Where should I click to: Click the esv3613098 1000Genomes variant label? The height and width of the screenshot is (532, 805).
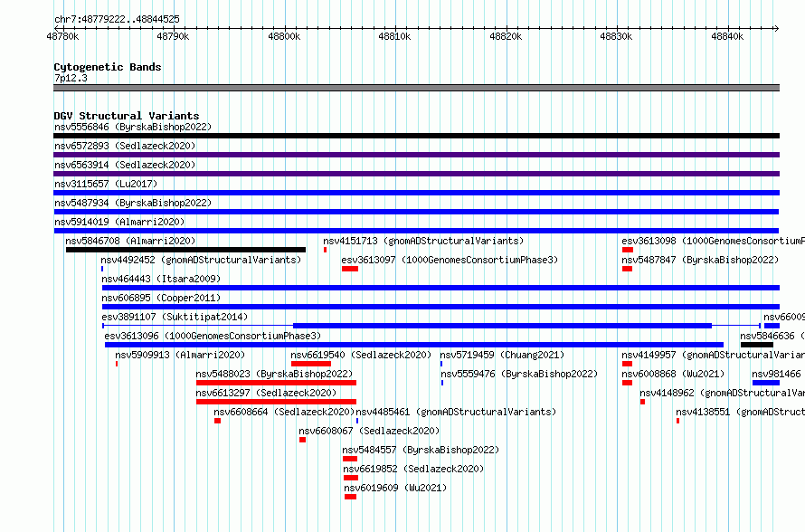tap(713, 241)
